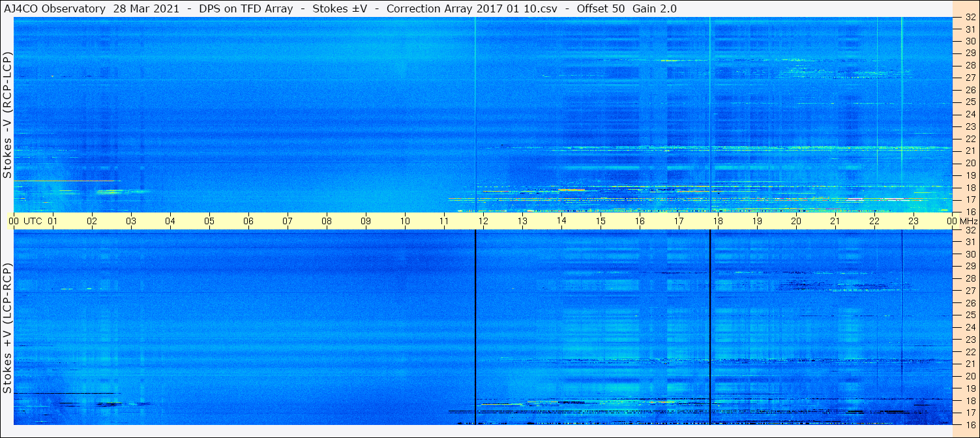Image resolution: width=980 pixels, height=438 pixels.
Task: Select the 08 hour tick label
Action: pyautogui.click(x=327, y=222)
